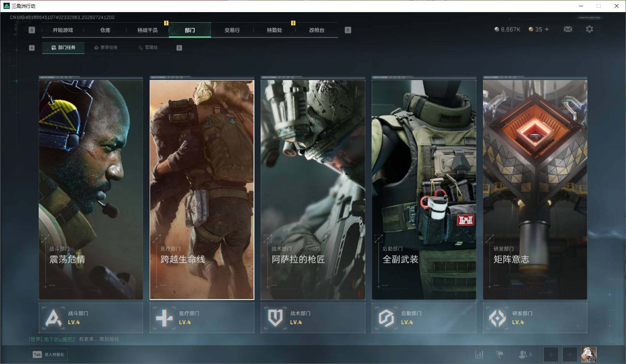This screenshot has width=626, height=364.
Task: Click the A key hint icon
Action: click(x=32, y=48)
